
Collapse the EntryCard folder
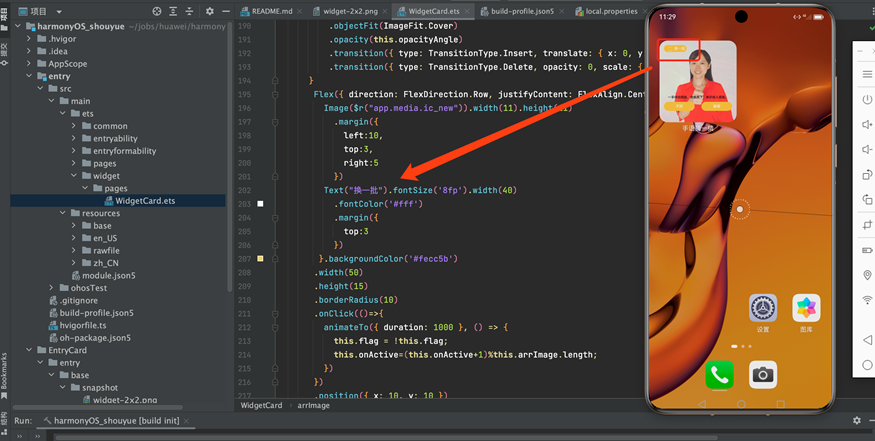click(29, 350)
